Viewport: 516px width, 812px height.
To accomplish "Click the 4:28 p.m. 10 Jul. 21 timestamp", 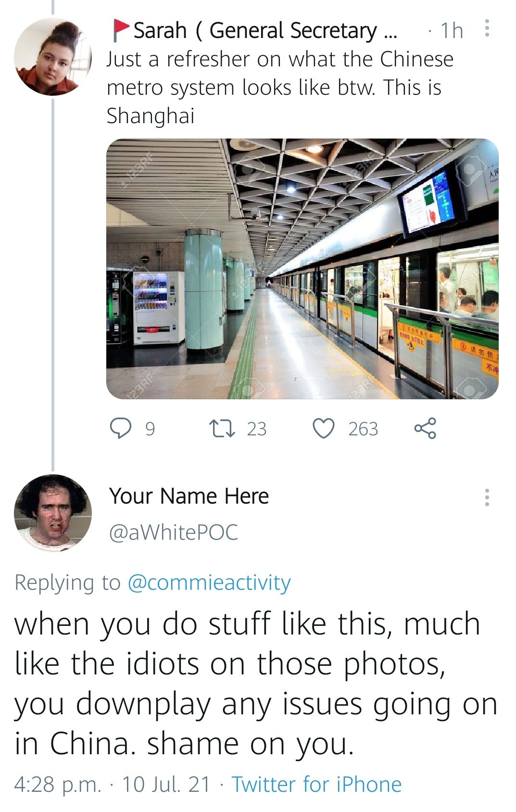I will coord(112,784).
